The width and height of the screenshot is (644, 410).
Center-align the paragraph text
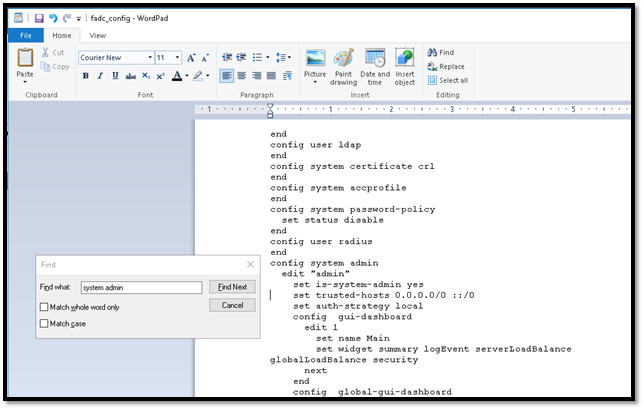tap(242, 76)
